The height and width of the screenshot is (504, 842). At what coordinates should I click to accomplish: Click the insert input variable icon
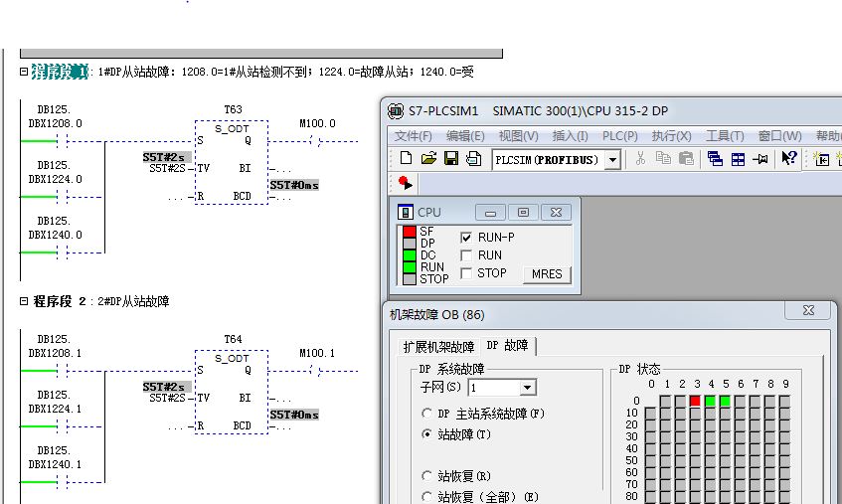pos(821,159)
